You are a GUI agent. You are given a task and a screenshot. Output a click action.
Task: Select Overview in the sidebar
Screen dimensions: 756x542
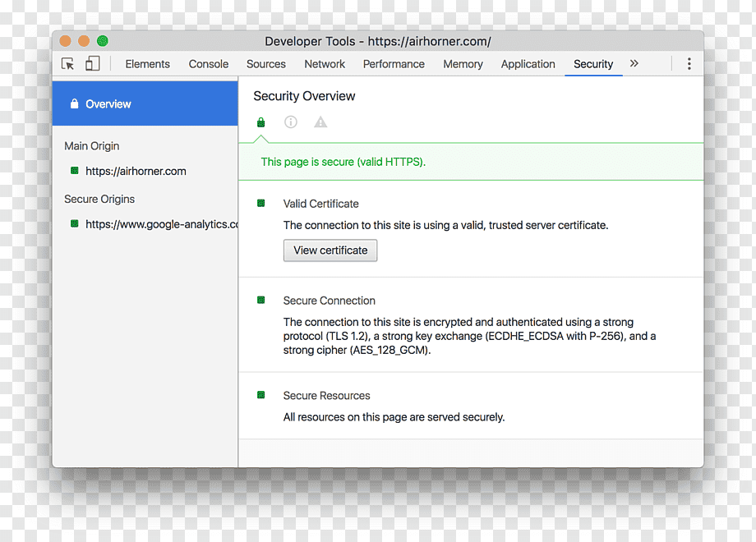pyautogui.click(x=145, y=103)
